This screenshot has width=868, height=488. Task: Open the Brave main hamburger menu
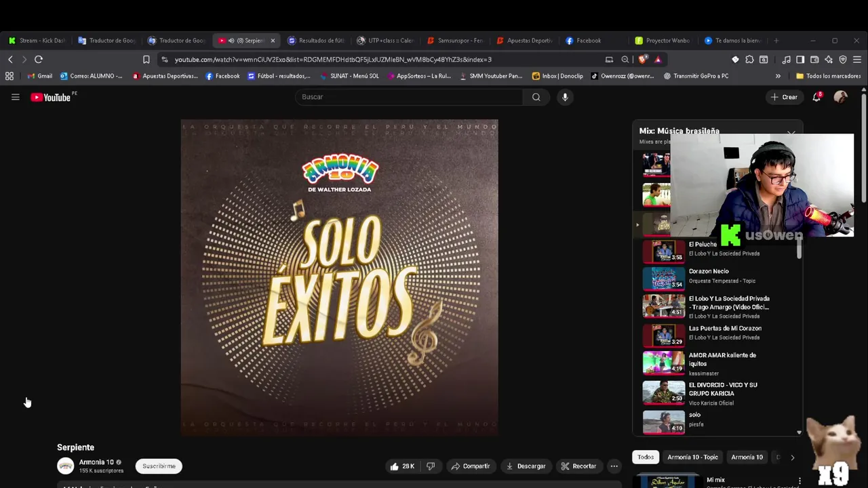click(857, 59)
